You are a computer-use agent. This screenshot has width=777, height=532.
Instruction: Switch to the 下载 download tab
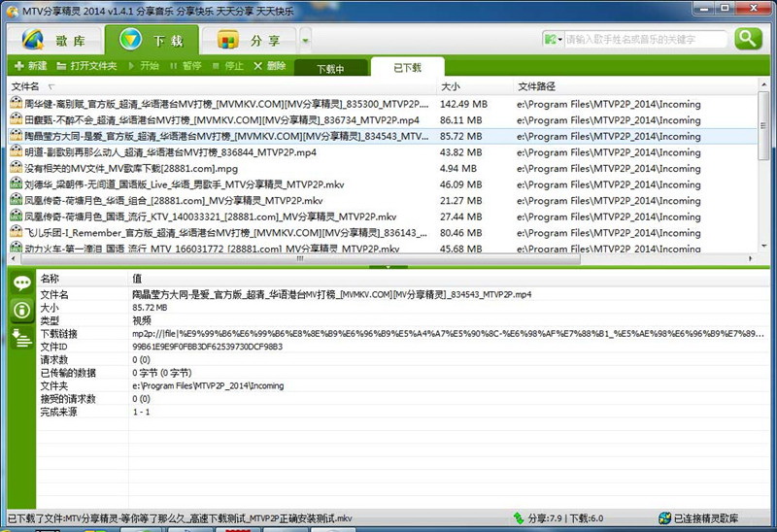(x=152, y=40)
